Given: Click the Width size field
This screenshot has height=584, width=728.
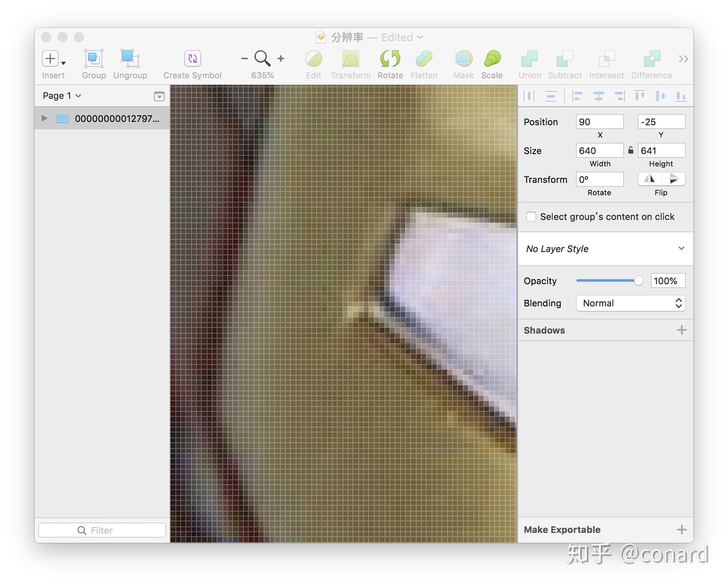Looking at the screenshot, I should (600, 151).
